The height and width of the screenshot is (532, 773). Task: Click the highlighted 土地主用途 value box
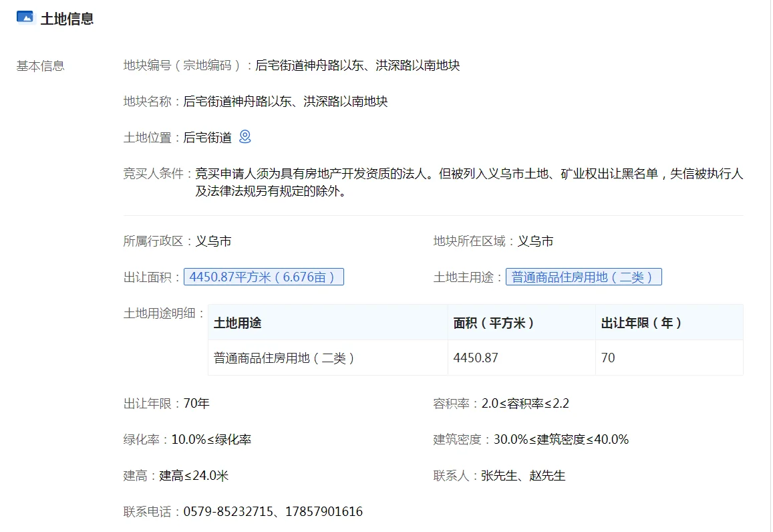point(583,277)
